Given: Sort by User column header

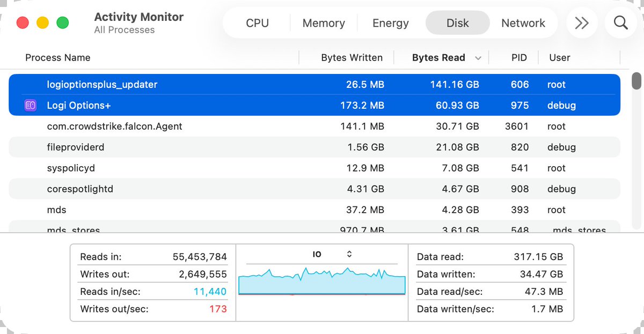Looking at the screenshot, I should [560, 57].
